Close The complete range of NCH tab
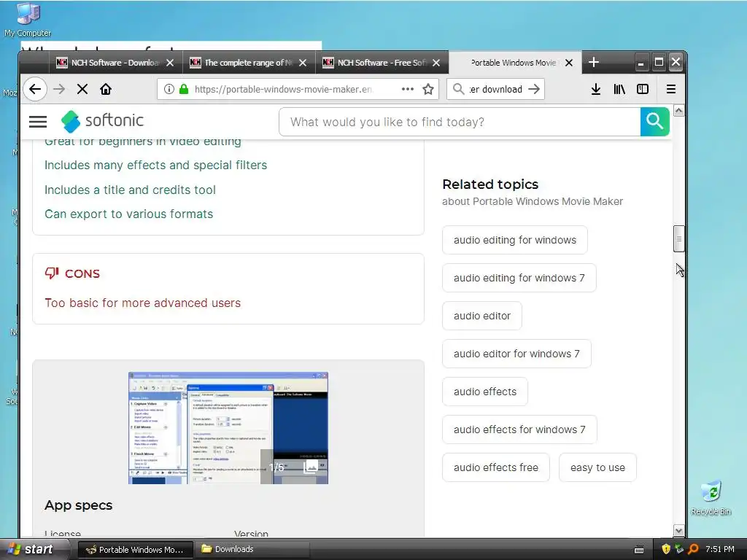 [x=303, y=63]
